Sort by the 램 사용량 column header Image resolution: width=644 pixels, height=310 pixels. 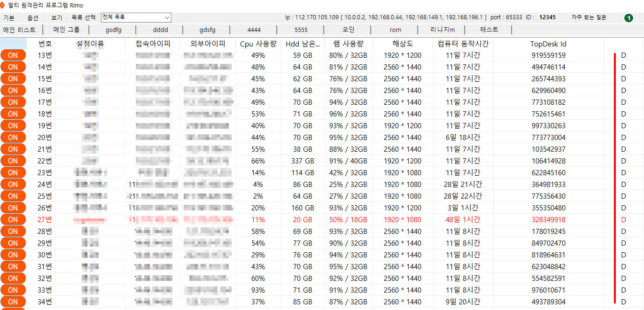(x=348, y=44)
